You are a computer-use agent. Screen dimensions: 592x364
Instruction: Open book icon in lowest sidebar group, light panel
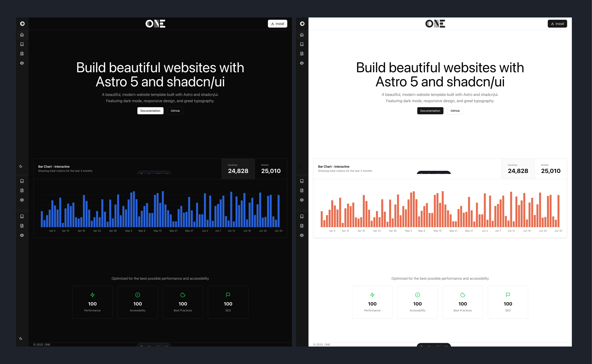[302, 216]
